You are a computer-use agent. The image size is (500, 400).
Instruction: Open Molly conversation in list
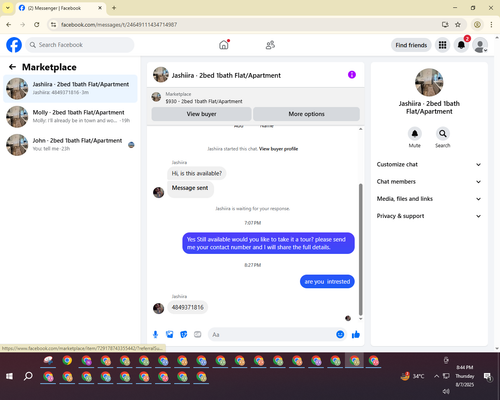[70, 117]
